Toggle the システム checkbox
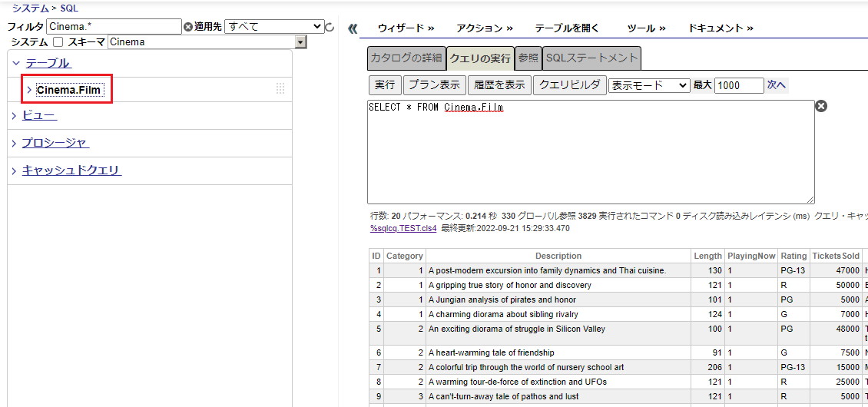The height and width of the screenshot is (407, 868). point(58,42)
